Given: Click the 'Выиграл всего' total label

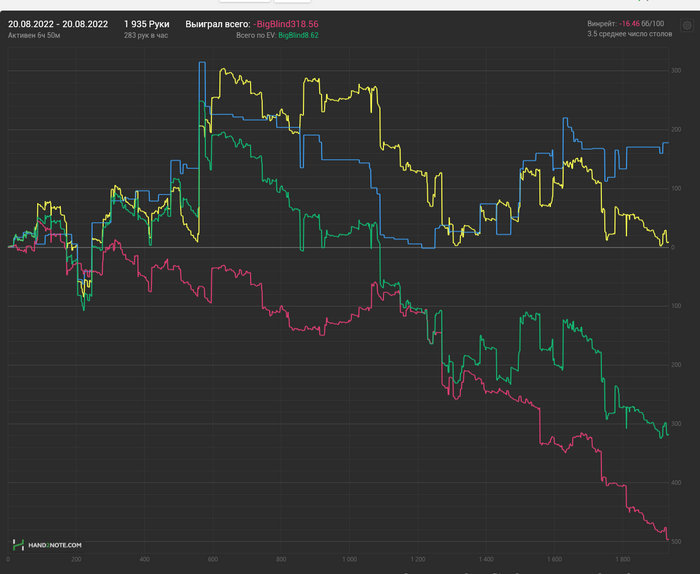Looking at the screenshot, I should point(218,24).
